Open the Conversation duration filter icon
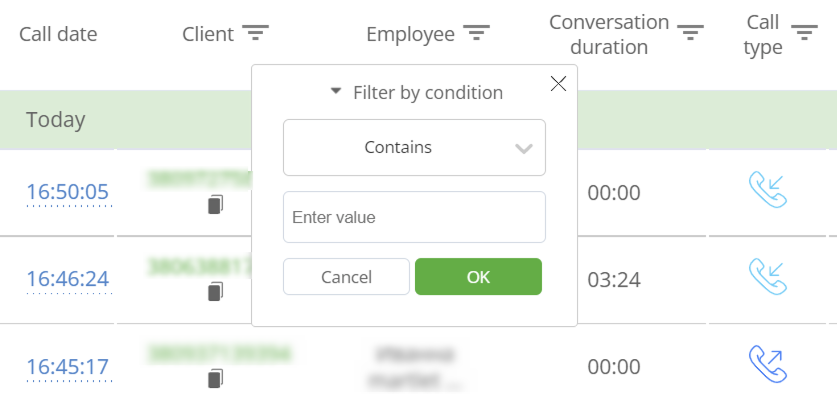The image size is (837, 396). (690, 33)
